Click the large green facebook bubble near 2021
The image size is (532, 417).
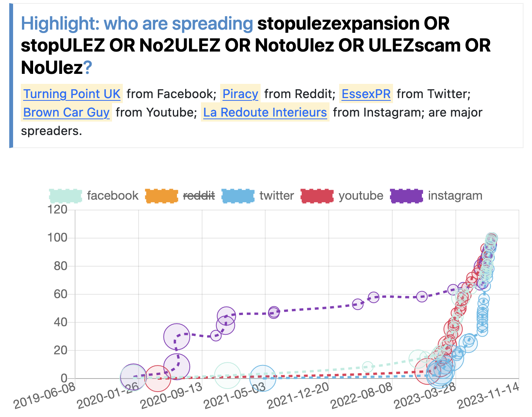click(x=228, y=375)
